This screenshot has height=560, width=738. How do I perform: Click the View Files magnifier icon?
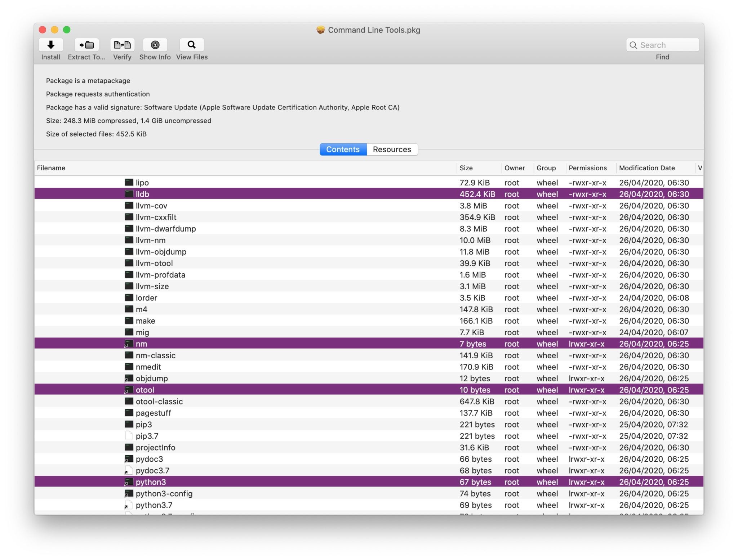[x=192, y=45]
